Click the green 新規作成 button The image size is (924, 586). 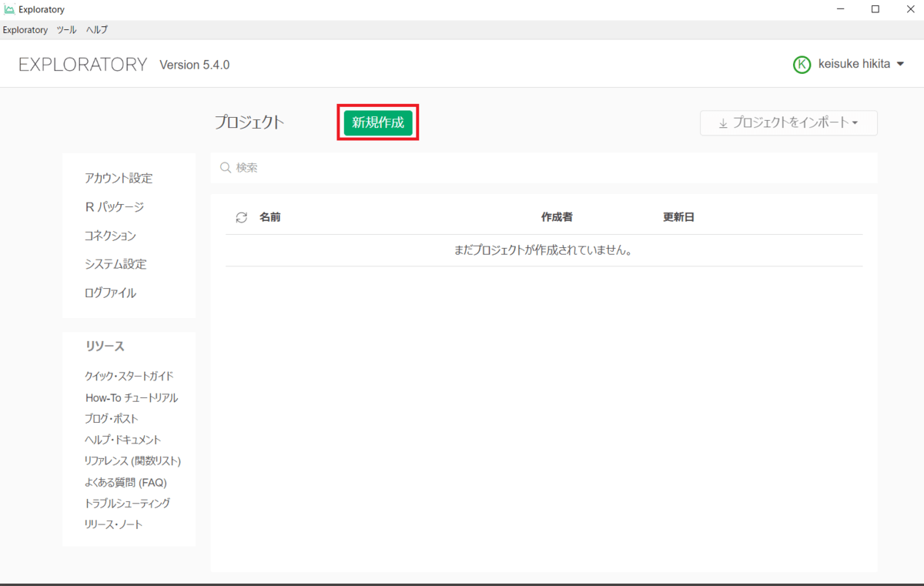(x=377, y=122)
